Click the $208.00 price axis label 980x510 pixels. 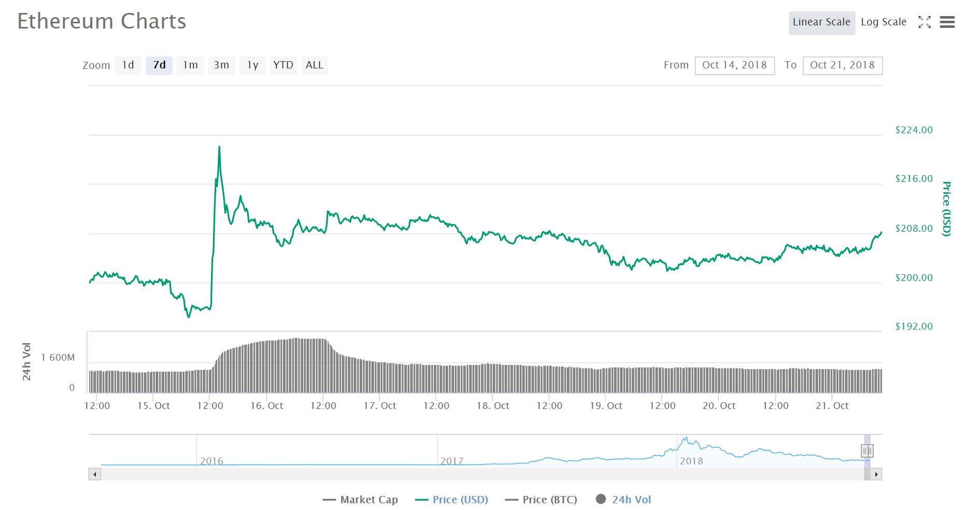914,229
